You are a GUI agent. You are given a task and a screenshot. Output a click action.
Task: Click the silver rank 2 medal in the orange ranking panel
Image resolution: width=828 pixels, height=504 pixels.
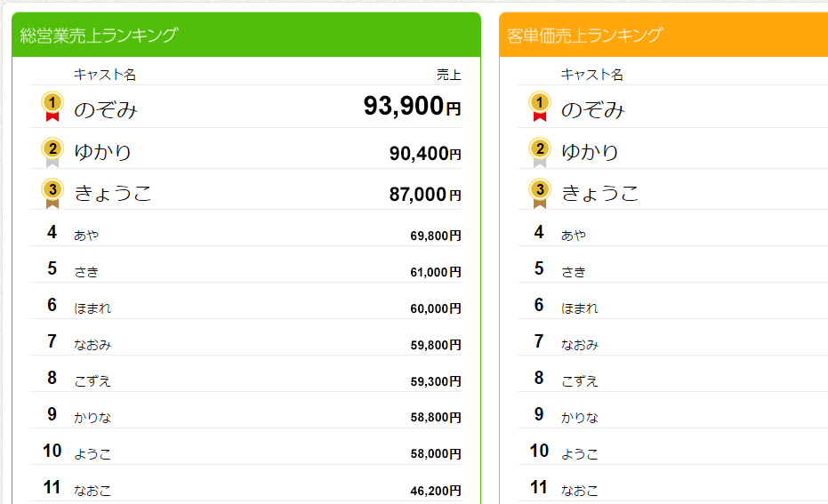tap(539, 153)
